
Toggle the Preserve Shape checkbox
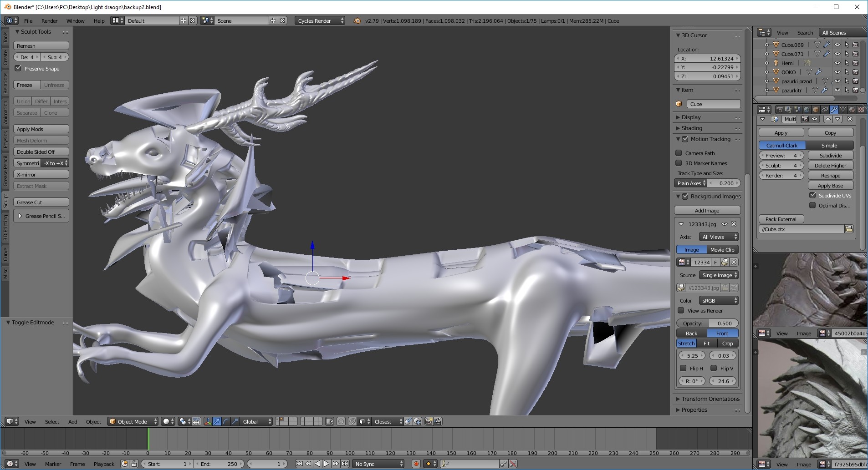[18, 69]
